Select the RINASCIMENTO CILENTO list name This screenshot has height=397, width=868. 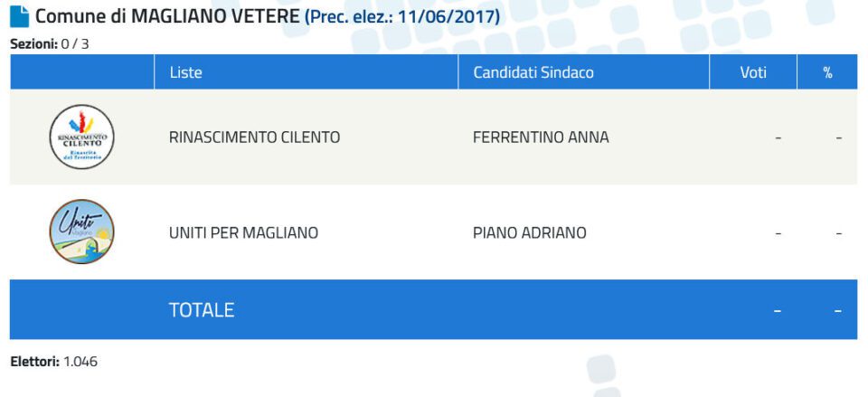point(255,137)
